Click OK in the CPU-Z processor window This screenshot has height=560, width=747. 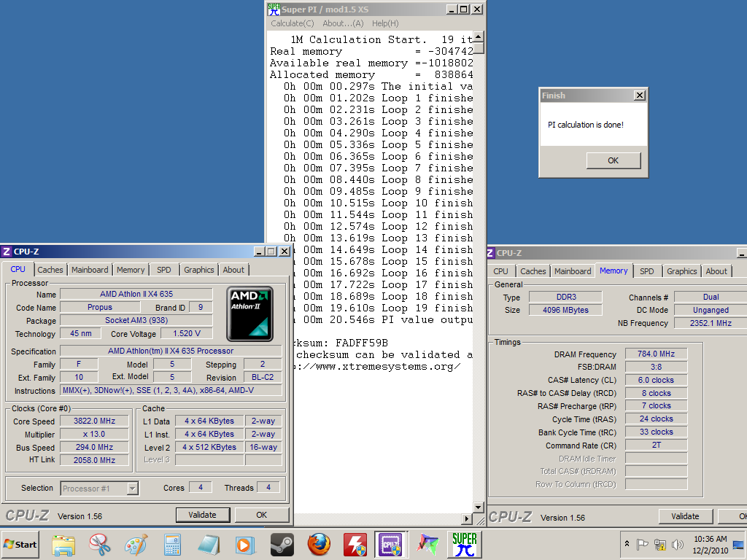pos(262,515)
